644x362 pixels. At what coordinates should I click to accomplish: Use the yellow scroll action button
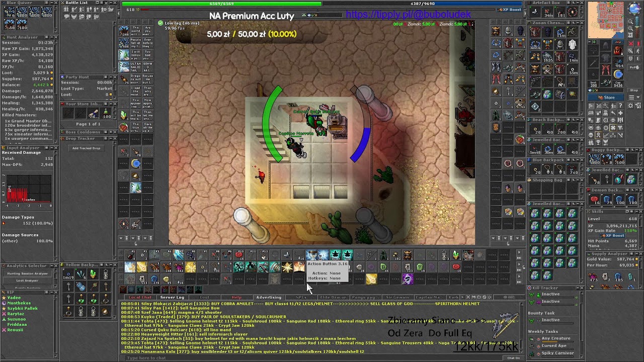[x=371, y=279]
